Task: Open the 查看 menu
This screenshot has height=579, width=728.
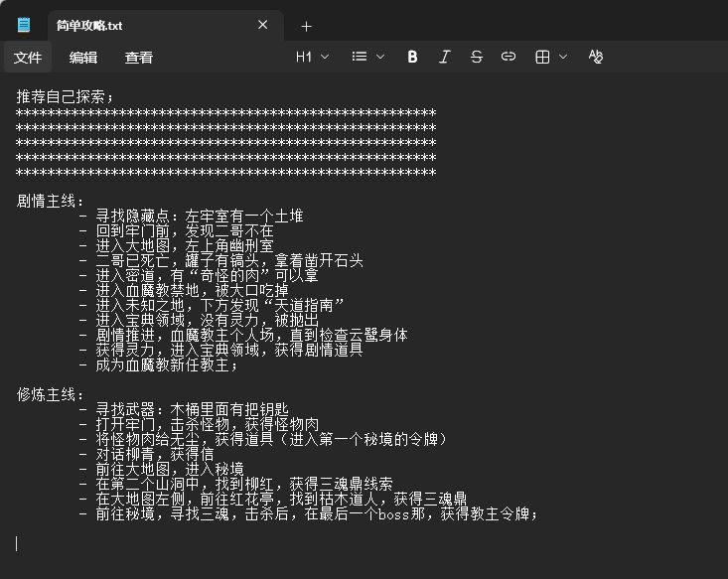Action: click(138, 58)
